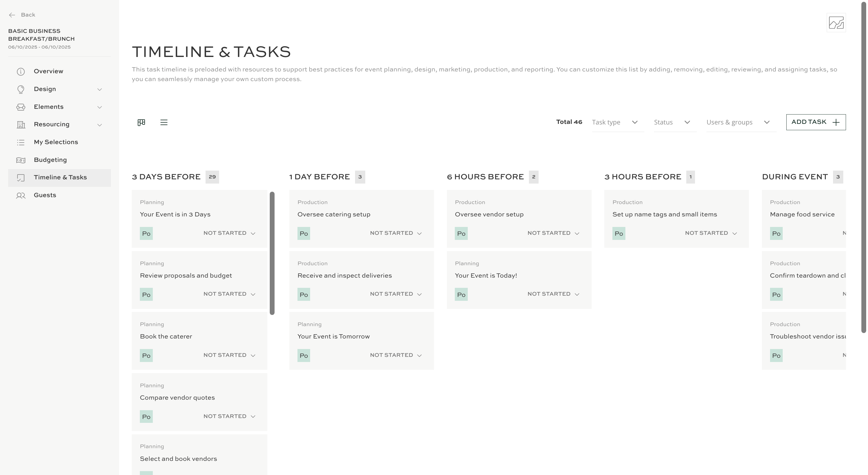Go Back to previous page
The image size is (868, 475).
pos(22,15)
